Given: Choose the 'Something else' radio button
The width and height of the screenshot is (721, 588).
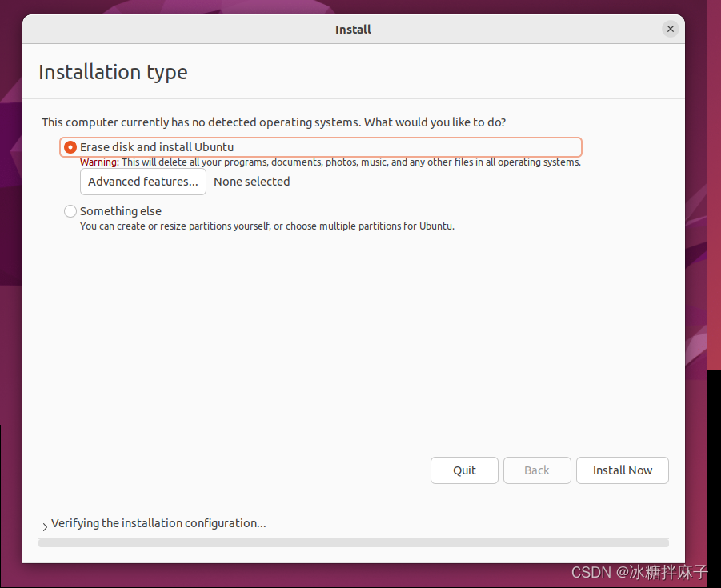Looking at the screenshot, I should (70, 211).
